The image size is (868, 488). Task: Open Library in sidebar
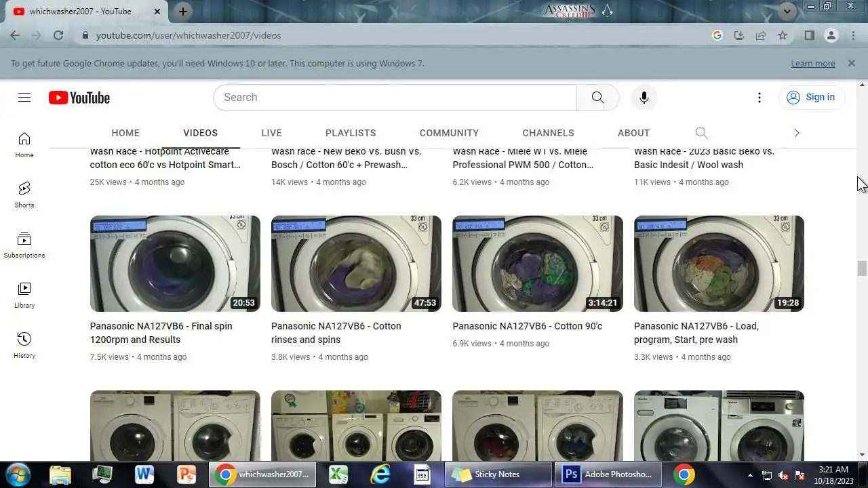24,296
